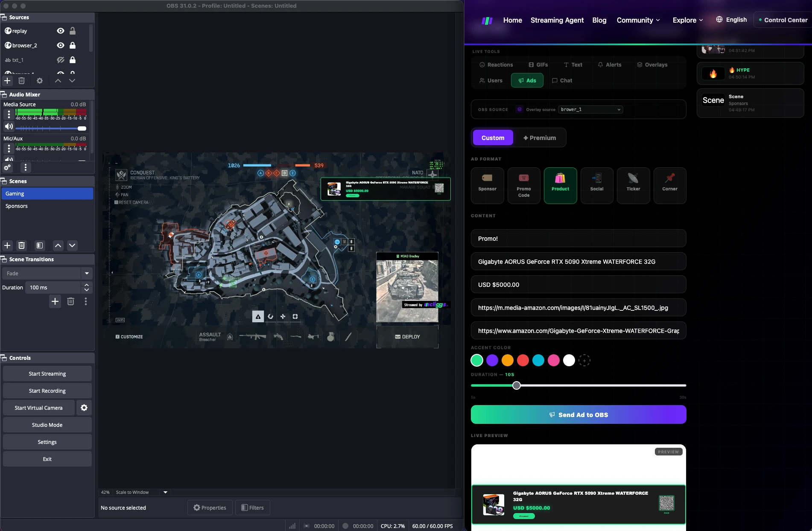Open transition properties dots menu

[86, 302]
